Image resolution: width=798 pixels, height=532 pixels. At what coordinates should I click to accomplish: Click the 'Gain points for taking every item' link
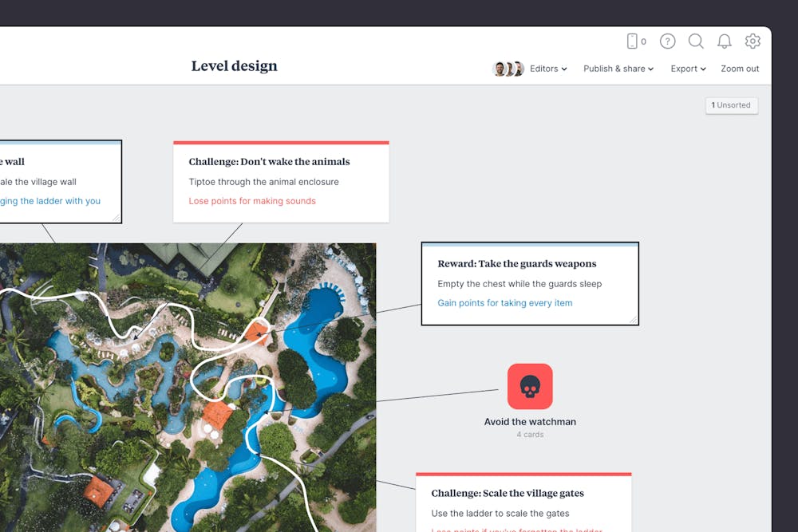click(504, 303)
